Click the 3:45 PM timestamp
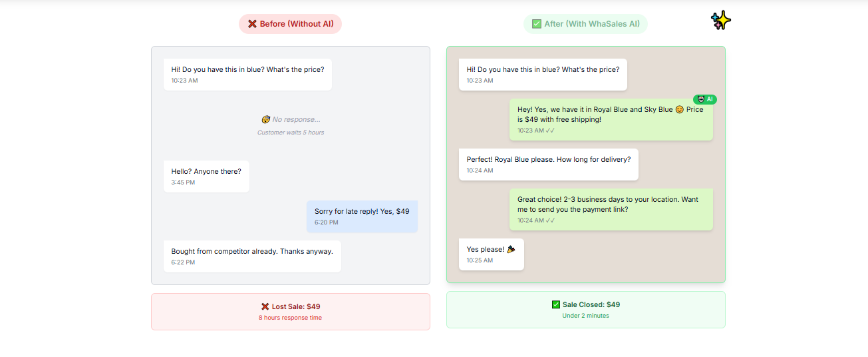Screen dimensions: 868x357 pos(183,182)
